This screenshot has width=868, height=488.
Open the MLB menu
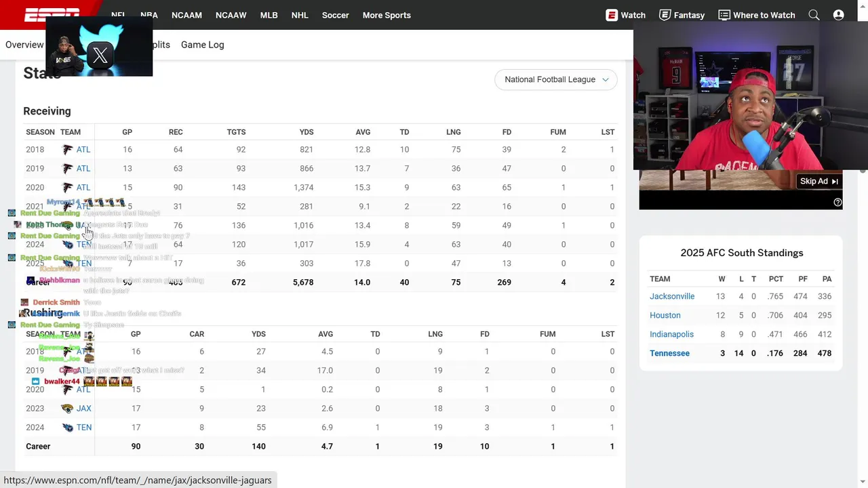(269, 15)
